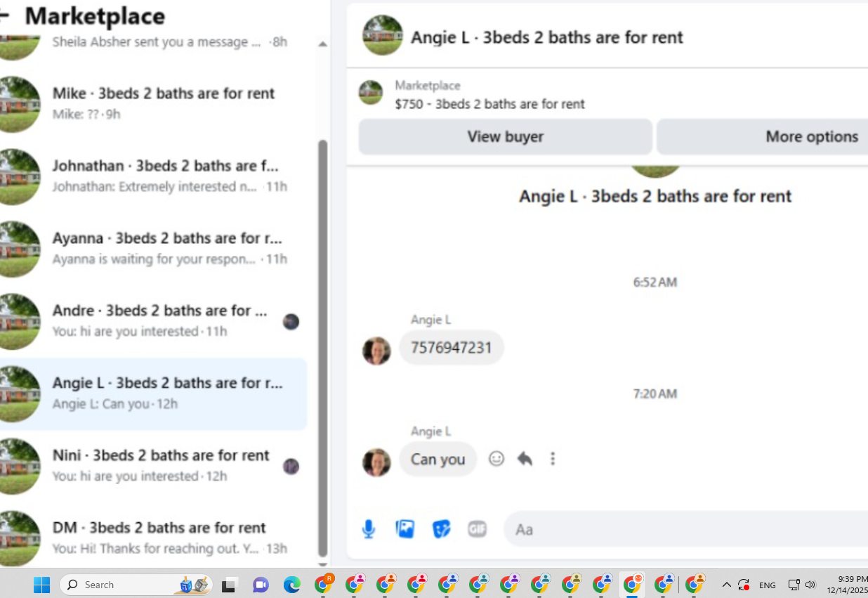
Task: Select the Angie L conversation row
Action: click(x=153, y=394)
